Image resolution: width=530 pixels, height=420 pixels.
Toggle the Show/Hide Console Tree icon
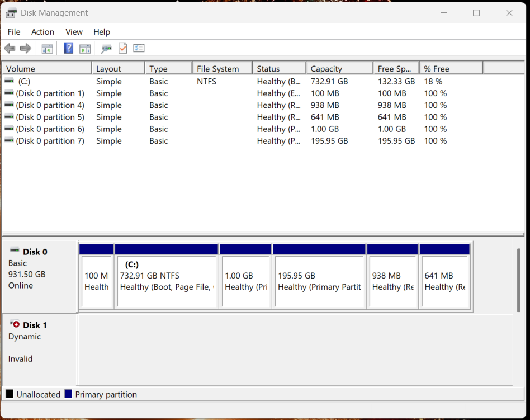(48, 49)
